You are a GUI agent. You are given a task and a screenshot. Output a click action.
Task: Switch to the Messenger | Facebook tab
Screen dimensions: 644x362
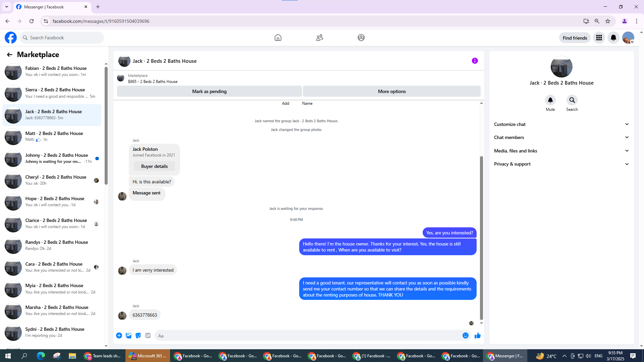53,7
